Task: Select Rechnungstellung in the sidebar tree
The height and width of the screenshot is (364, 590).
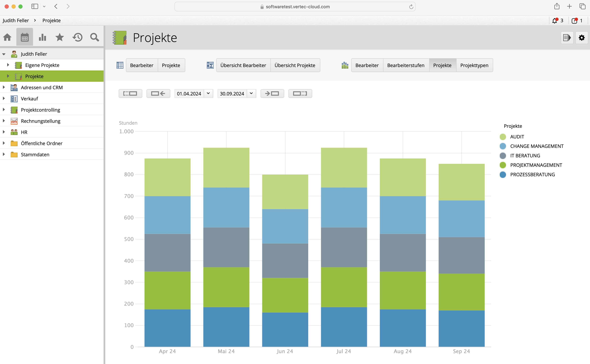Action: (x=40, y=121)
